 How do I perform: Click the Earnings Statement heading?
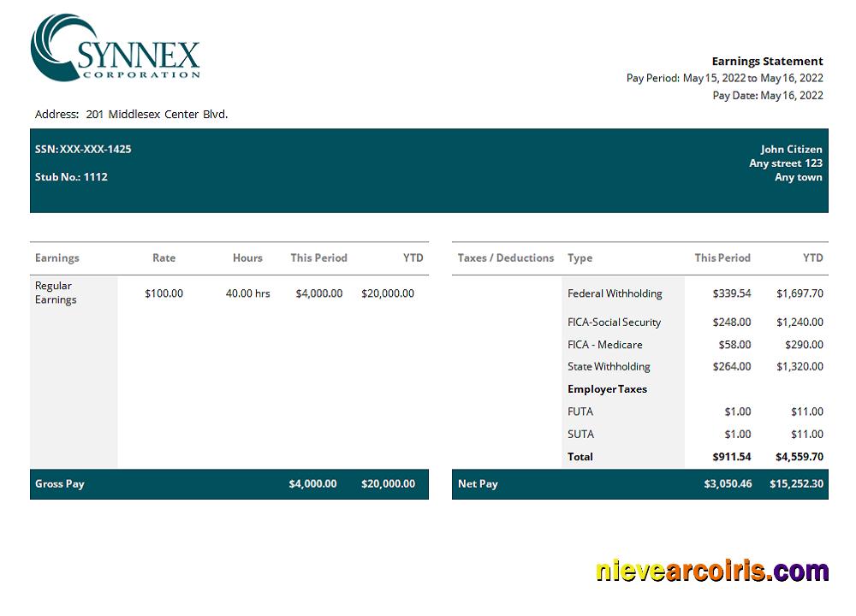point(767,61)
